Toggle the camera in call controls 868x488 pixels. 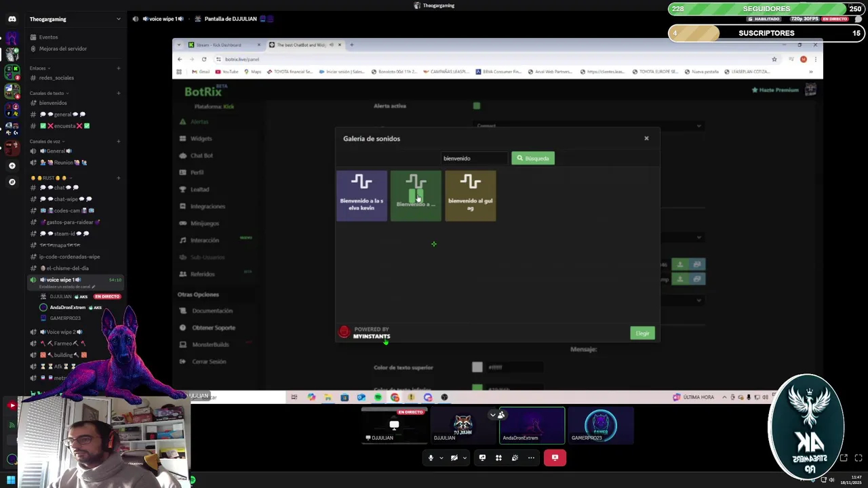[454, 458]
